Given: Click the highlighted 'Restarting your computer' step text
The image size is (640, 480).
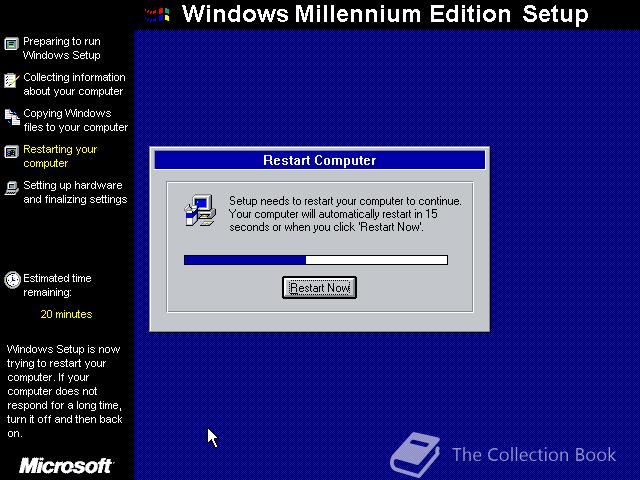Looking at the screenshot, I should tap(60, 156).
